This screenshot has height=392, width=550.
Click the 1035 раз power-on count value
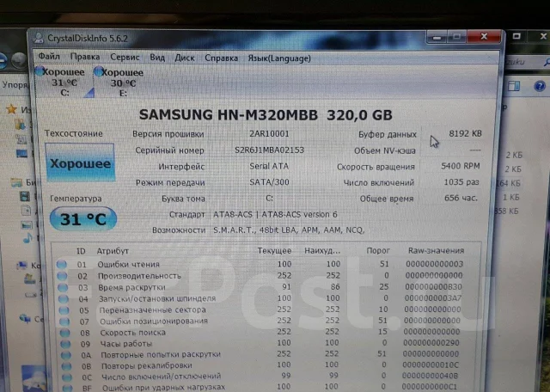[x=461, y=181]
